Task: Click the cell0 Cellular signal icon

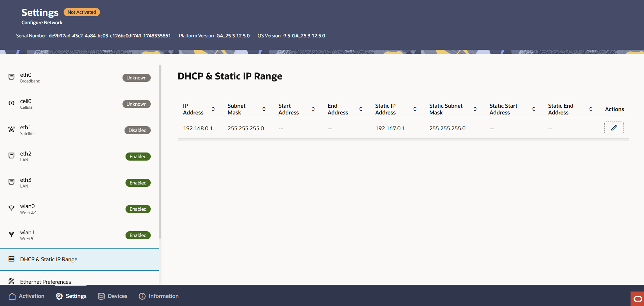Action: pyautogui.click(x=11, y=103)
